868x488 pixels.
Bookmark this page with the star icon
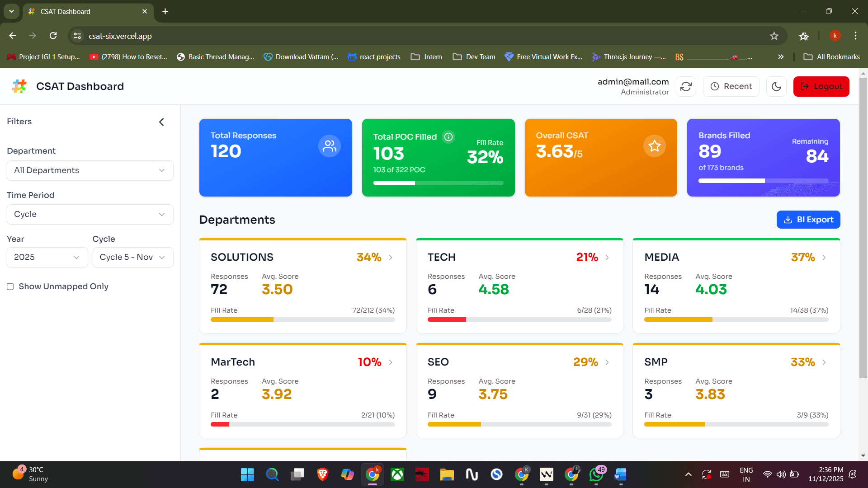point(774,36)
